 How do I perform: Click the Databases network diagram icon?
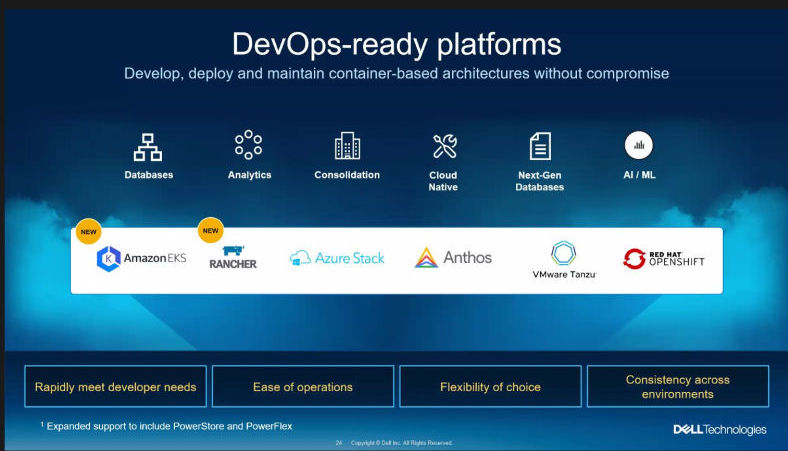pyautogui.click(x=148, y=147)
